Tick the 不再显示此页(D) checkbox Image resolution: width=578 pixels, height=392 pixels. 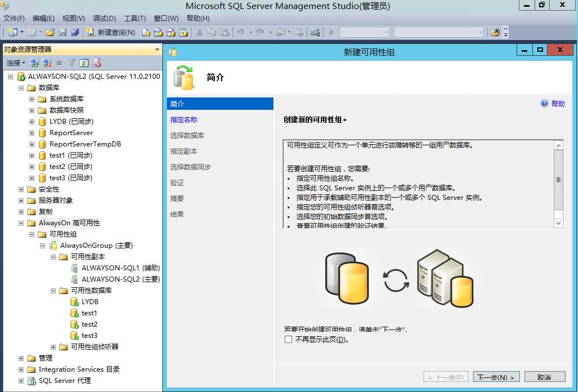pyautogui.click(x=288, y=340)
